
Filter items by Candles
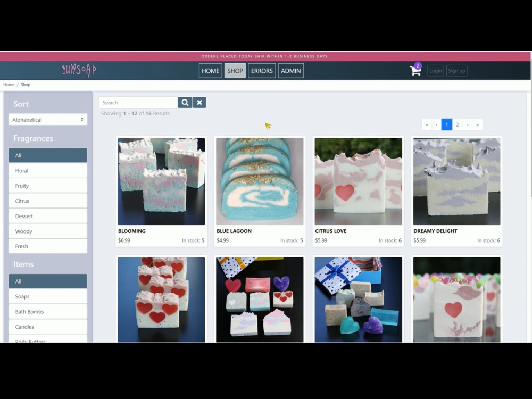[48, 327]
